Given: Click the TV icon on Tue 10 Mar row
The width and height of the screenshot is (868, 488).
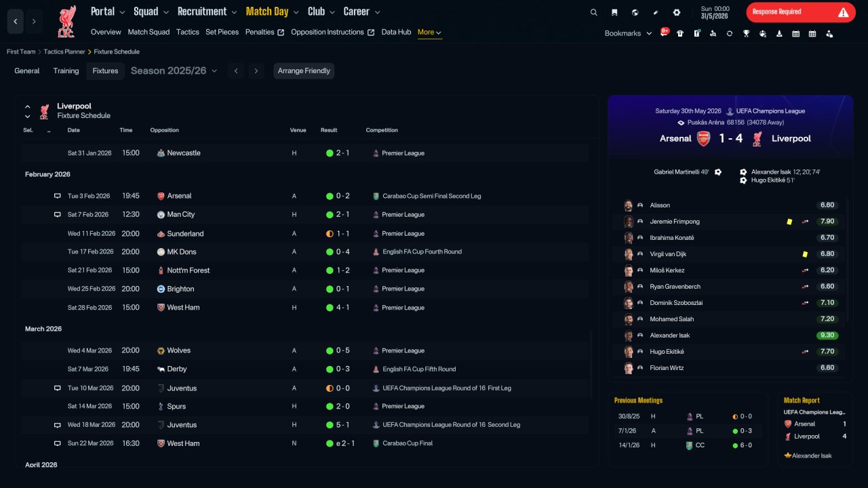Looking at the screenshot, I should tap(58, 388).
